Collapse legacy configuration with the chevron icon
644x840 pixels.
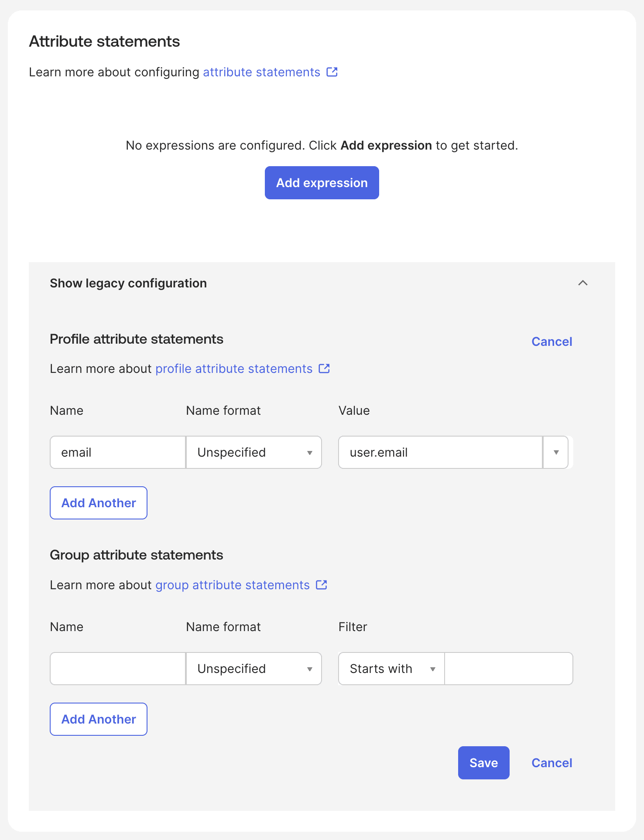tap(583, 283)
